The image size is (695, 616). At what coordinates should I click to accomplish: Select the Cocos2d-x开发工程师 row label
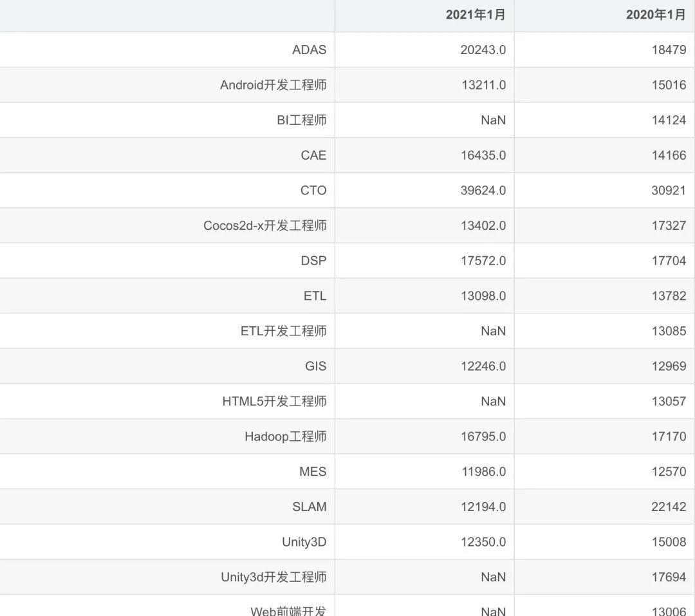[265, 225]
